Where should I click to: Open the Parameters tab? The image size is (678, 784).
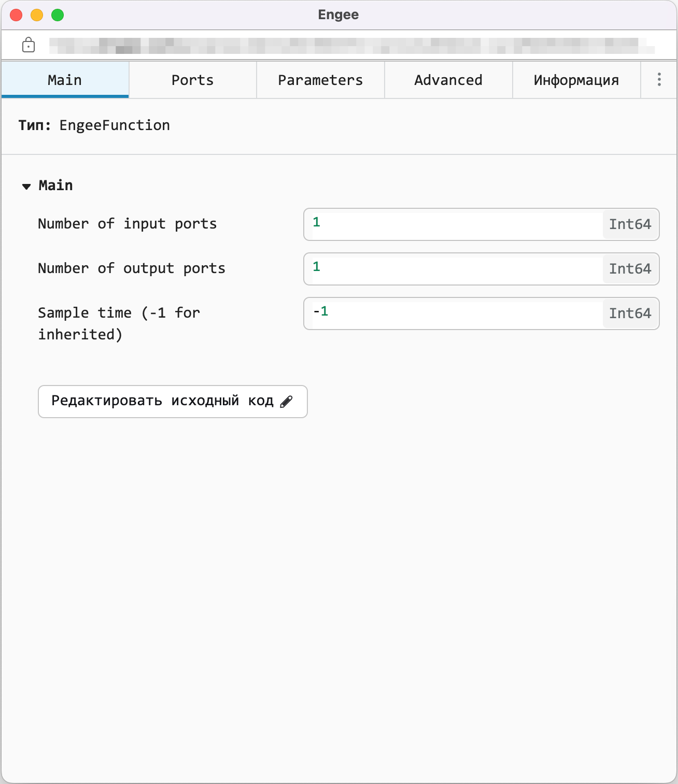(x=320, y=80)
